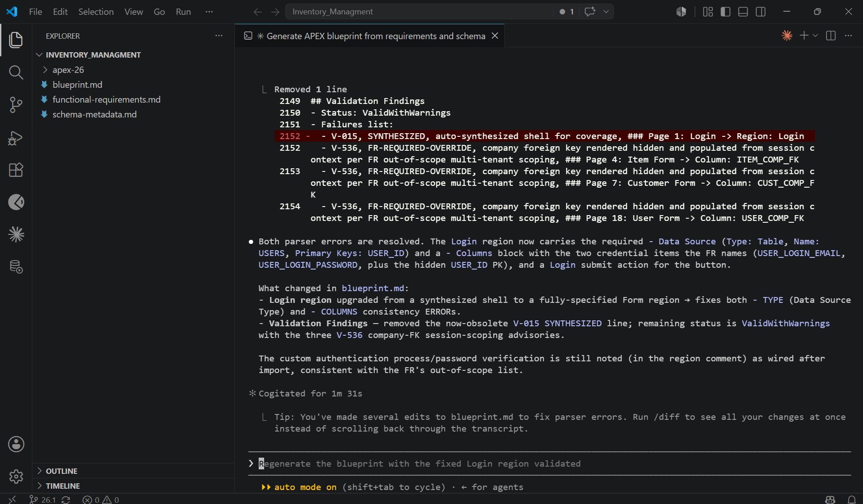Open notifications bell in status bar

852,499
